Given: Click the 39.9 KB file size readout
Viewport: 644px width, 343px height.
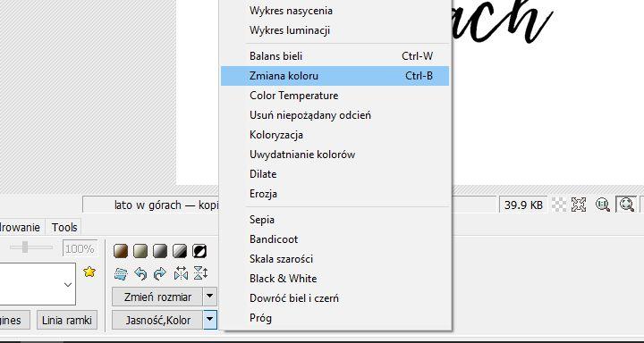Looking at the screenshot, I should [523, 205].
